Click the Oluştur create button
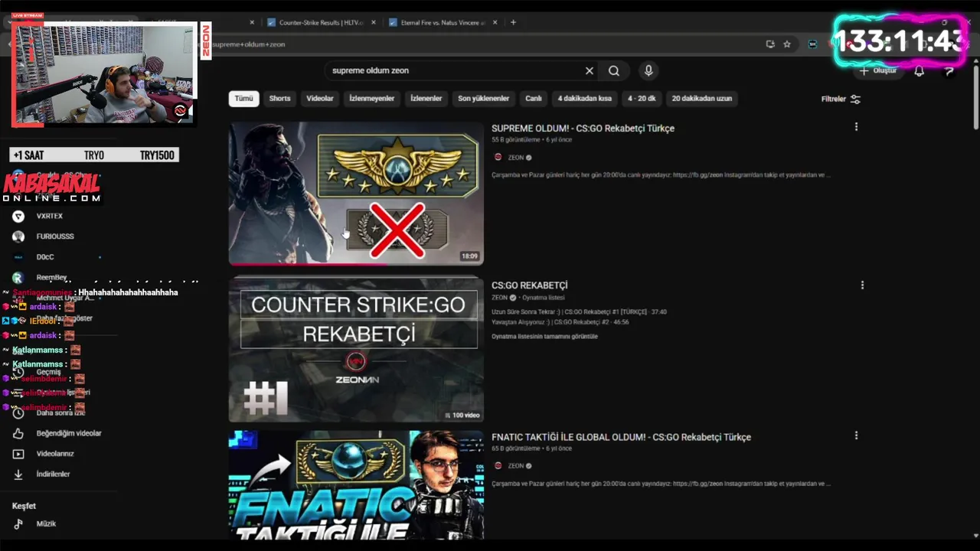This screenshot has height=551, width=980. tap(877, 70)
